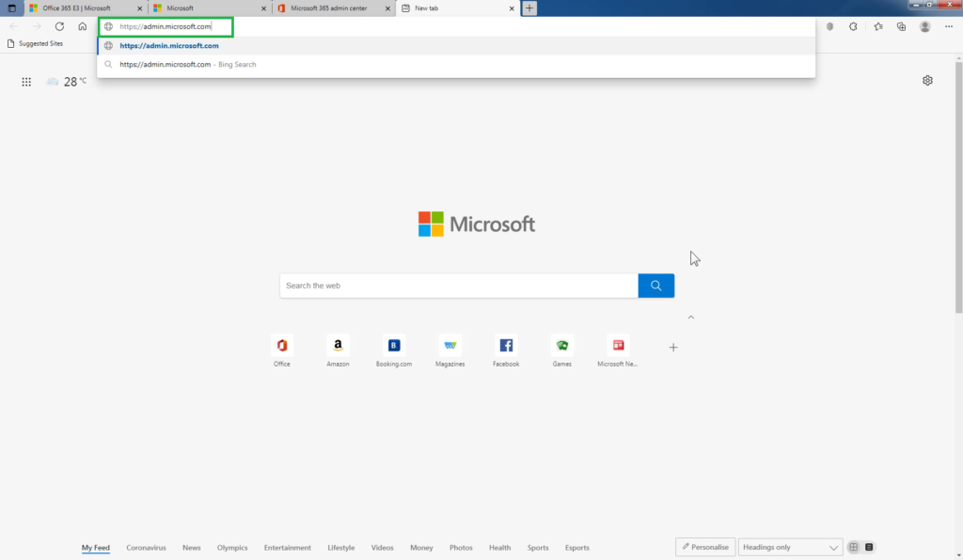
Task: Add a new quick link site
Action: point(673,347)
